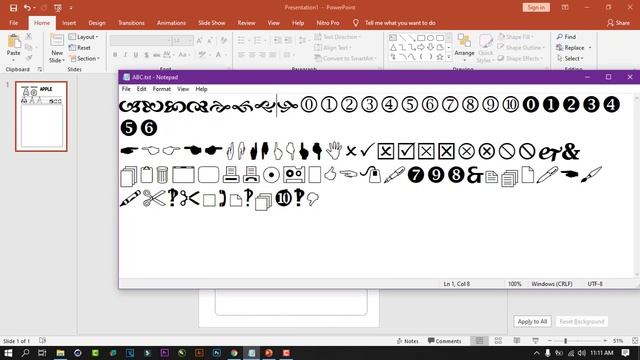This screenshot has width=640, height=360.
Task: Toggle Italic formatting in the ribbon
Action: tap(125, 55)
